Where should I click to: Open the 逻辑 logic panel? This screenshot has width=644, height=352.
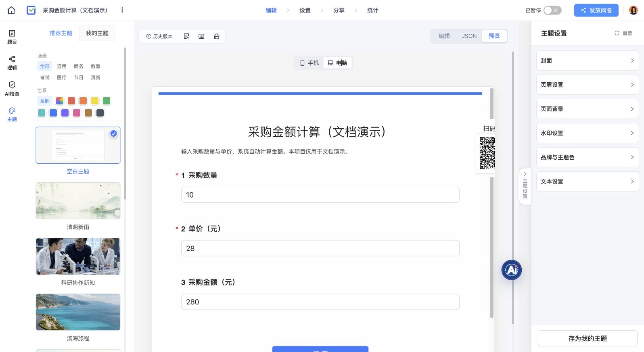point(12,62)
